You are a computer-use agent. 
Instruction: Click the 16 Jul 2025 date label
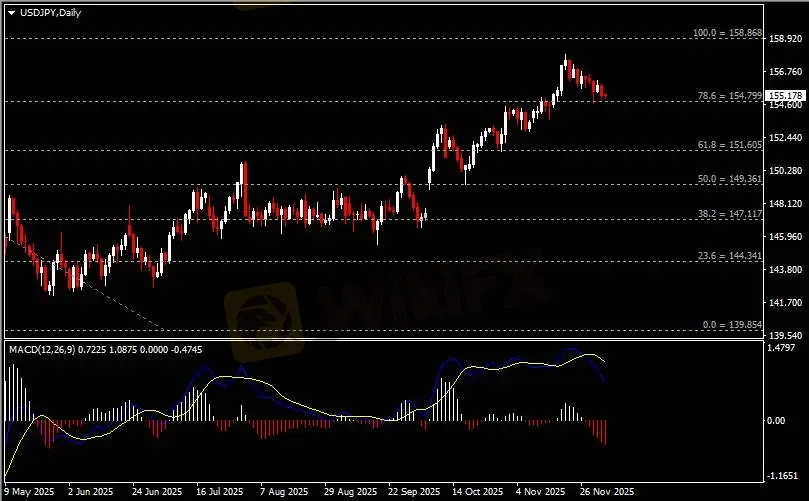click(x=219, y=492)
